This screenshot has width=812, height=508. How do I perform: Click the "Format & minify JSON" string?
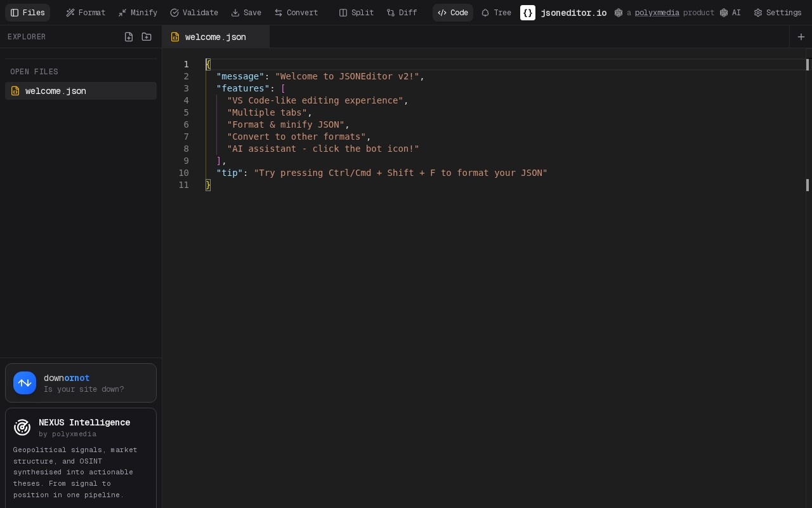(286, 124)
